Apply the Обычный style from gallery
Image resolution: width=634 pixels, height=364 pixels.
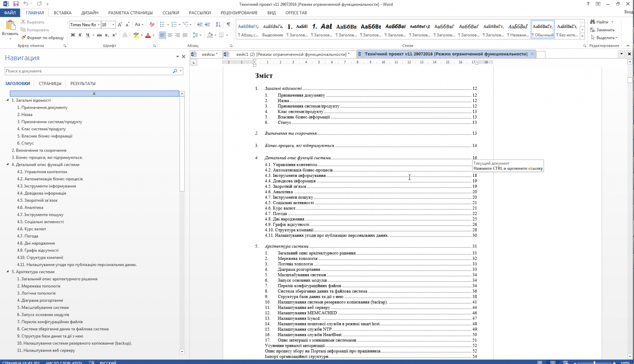[x=543, y=29]
